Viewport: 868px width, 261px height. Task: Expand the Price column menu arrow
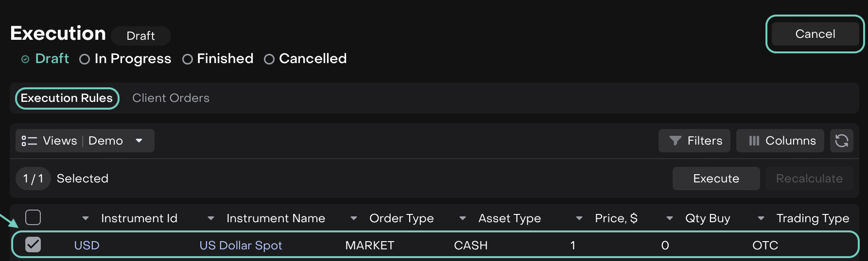579,218
